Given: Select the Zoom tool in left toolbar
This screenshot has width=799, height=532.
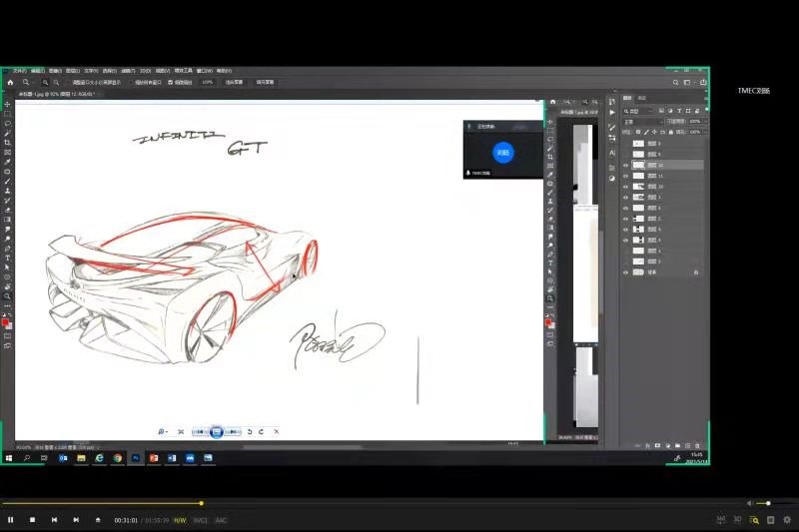Looking at the screenshot, I should coord(7,296).
